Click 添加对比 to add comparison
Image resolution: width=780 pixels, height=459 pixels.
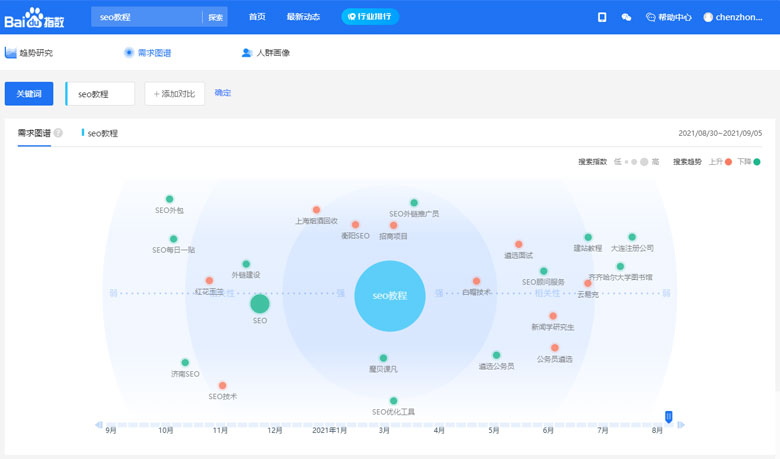174,94
